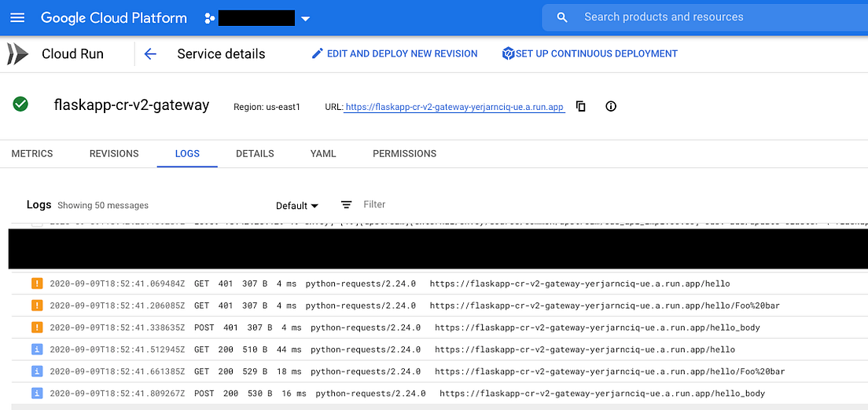
Task: Focus the Search products and resources field
Action: coord(704,17)
